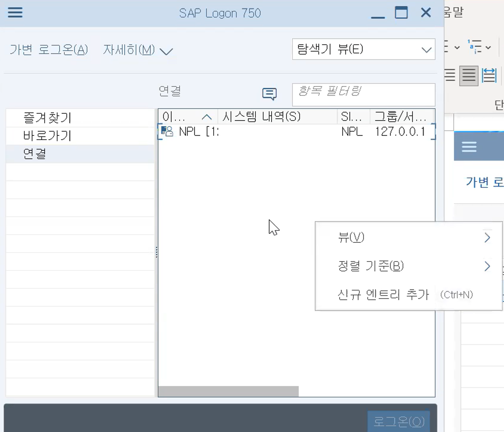This screenshot has width=504, height=432.
Task: Click the horizontal scrollbar of the connection list
Action: [228, 391]
